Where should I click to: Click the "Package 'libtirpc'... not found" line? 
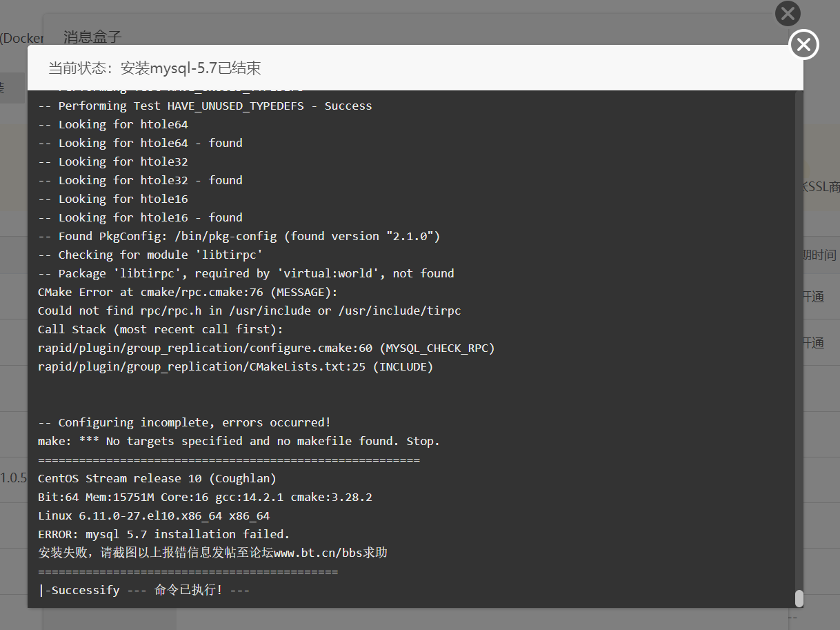pyautogui.click(x=246, y=273)
